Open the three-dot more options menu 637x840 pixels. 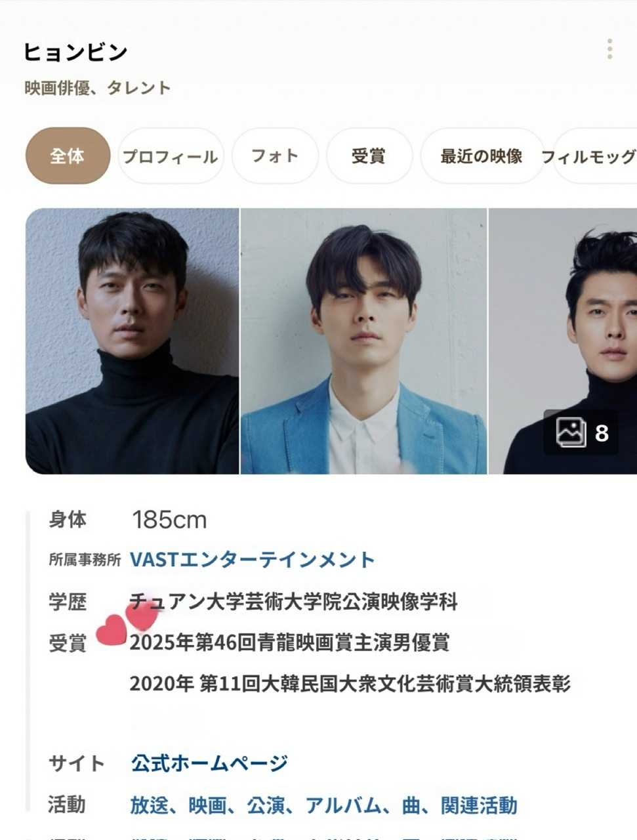point(609,49)
